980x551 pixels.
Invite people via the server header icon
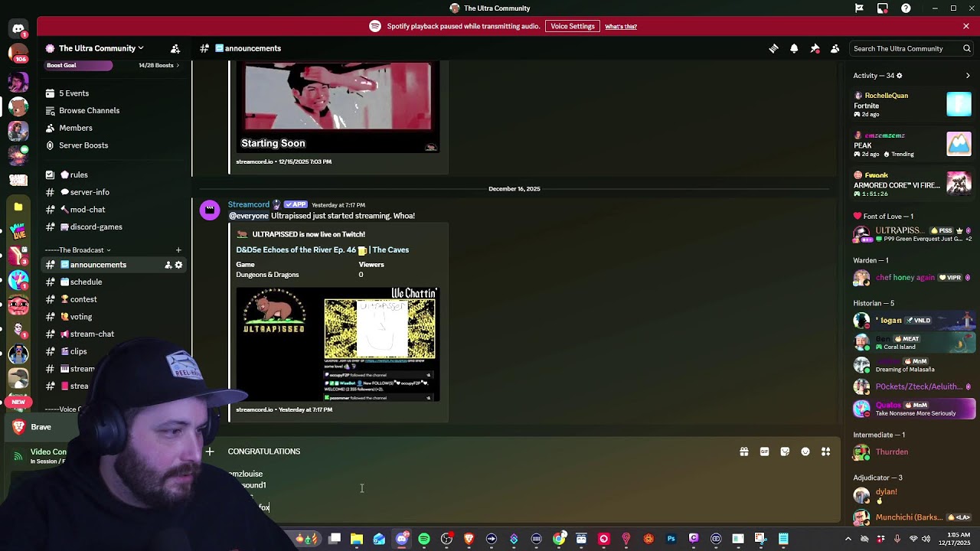coord(175,48)
